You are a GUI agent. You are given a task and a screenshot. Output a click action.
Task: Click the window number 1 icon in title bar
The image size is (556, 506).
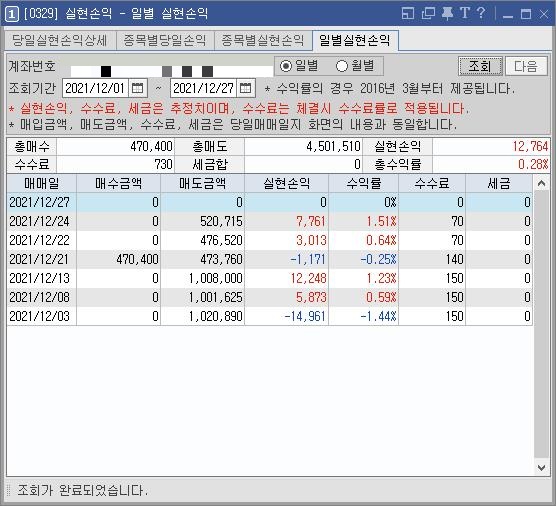[x=12, y=14]
